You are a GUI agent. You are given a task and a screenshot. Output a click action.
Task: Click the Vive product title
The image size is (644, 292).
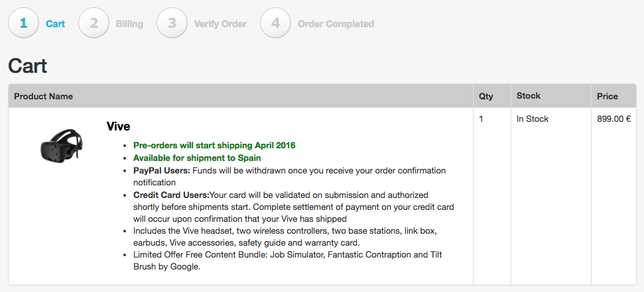pyautogui.click(x=118, y=126)
